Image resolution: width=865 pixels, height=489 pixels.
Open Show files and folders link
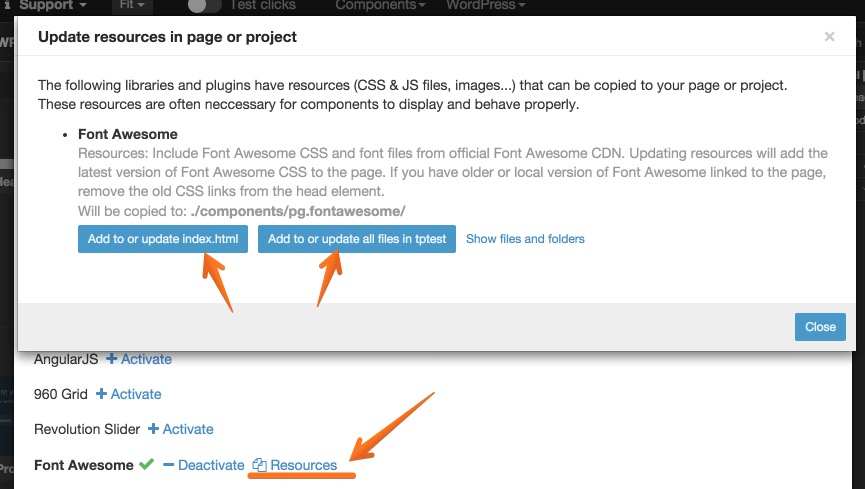525,239
